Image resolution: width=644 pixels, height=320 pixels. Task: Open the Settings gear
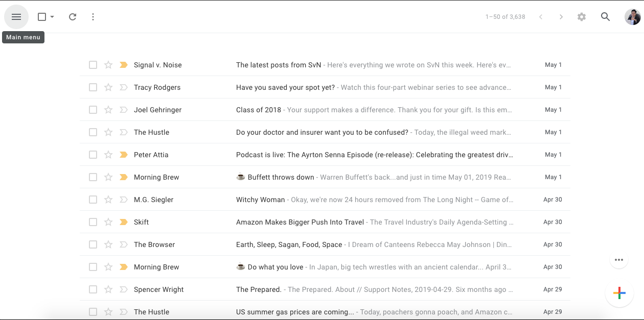(x=581, y=17)
